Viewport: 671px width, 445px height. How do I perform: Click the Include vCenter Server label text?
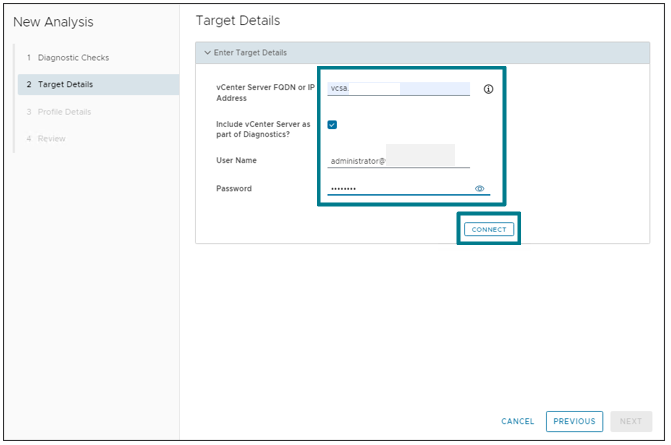260,128
